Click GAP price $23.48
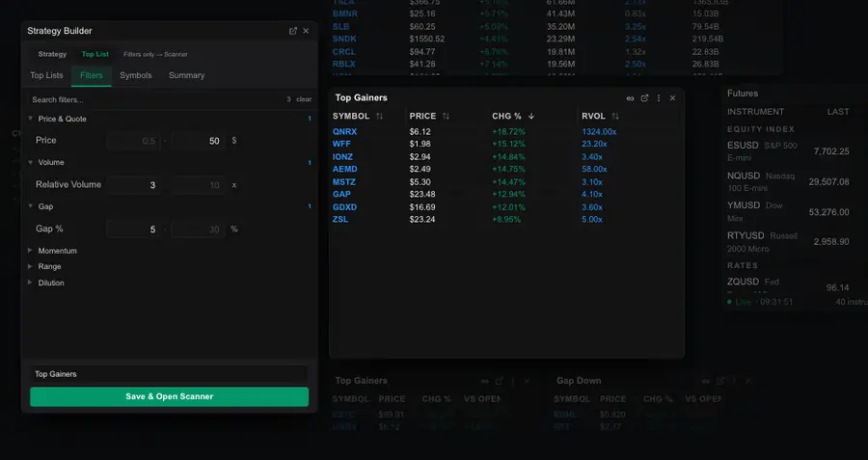This screenshot has height=460, width=868. pos(422,194)
